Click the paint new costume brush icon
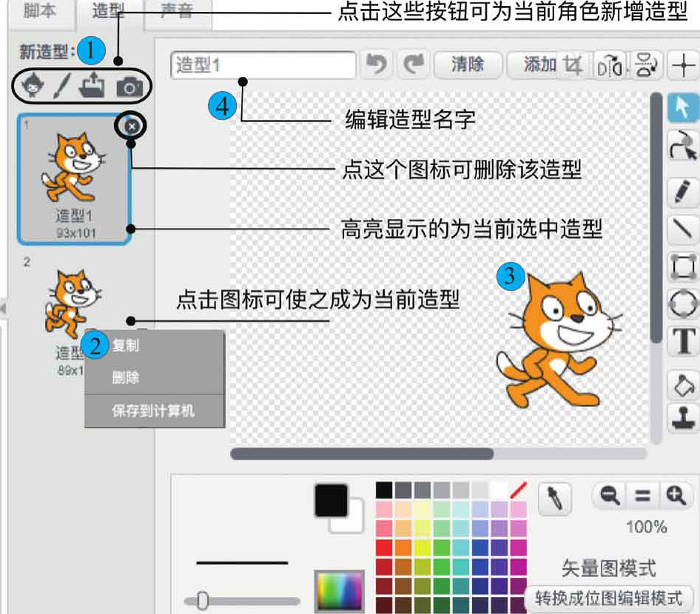Image resolution: width=700 pixels, height=614 pixels. [61, 87]
